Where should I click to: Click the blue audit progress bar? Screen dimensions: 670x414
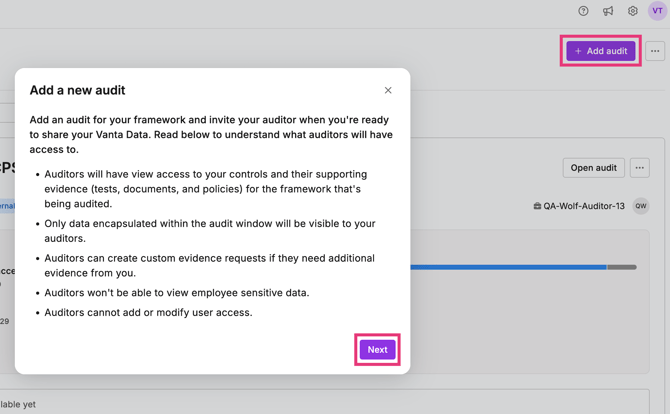508,267
